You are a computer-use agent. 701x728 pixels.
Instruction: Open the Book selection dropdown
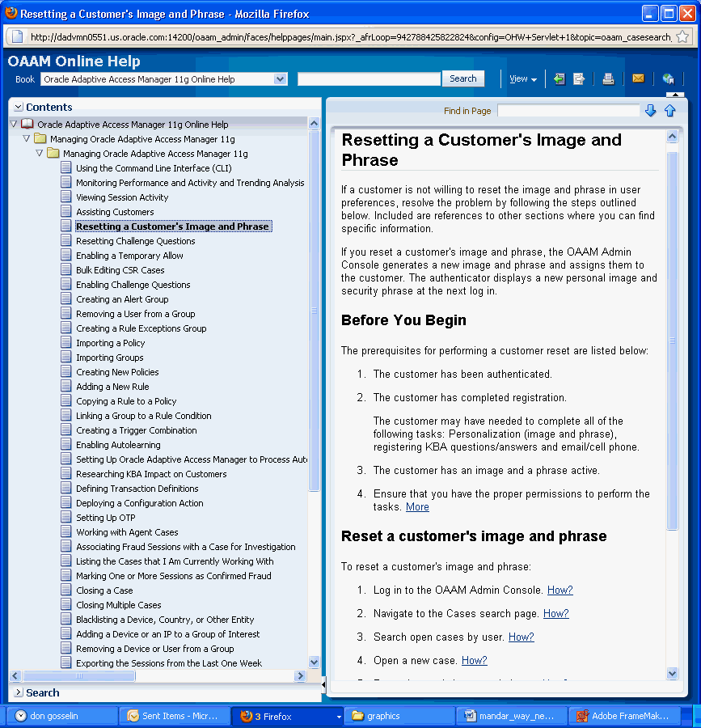[x=281, y=78]
